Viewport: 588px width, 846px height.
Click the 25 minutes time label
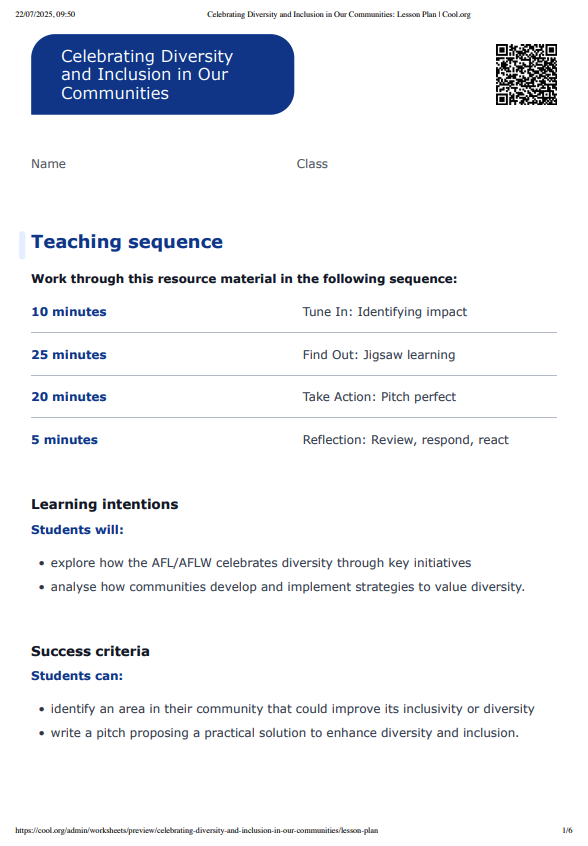(69, 355)
